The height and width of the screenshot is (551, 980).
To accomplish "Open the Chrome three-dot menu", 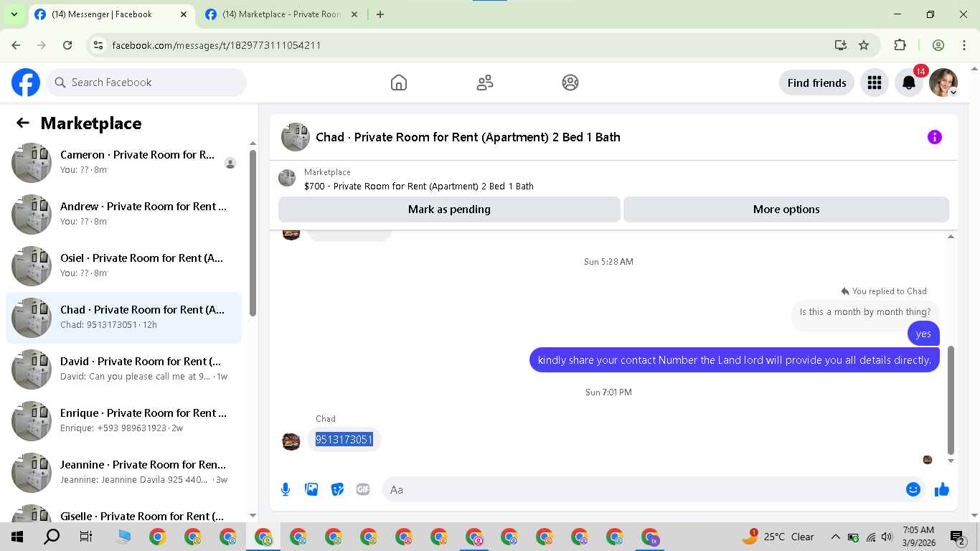I will [x=963, y=45].
